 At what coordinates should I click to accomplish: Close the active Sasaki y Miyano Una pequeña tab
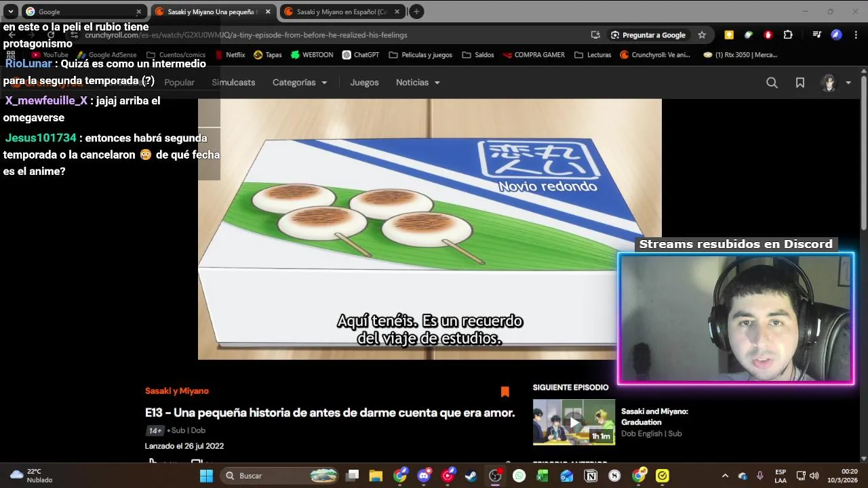tap(268, 12)
